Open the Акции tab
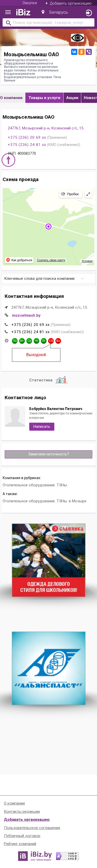This screenshot has width=97, height=868. pyautogui.click(x=72, y=98)
